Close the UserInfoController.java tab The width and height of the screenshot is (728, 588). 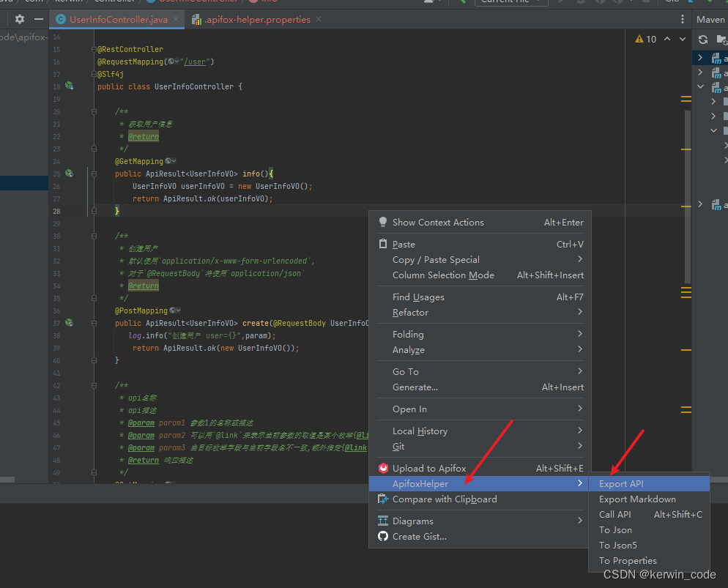pyautogui.click(x=176, y=19)
